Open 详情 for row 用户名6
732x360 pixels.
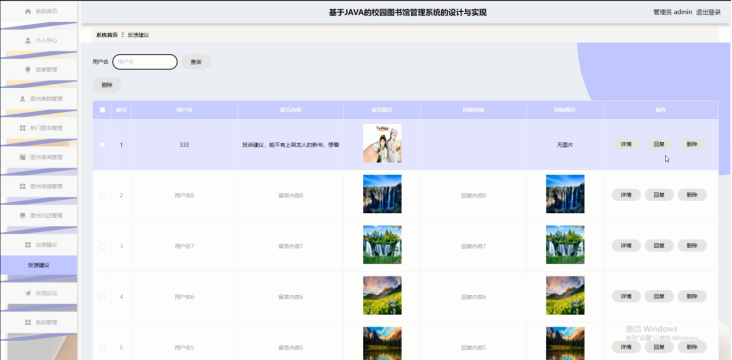tap(626, 296)
